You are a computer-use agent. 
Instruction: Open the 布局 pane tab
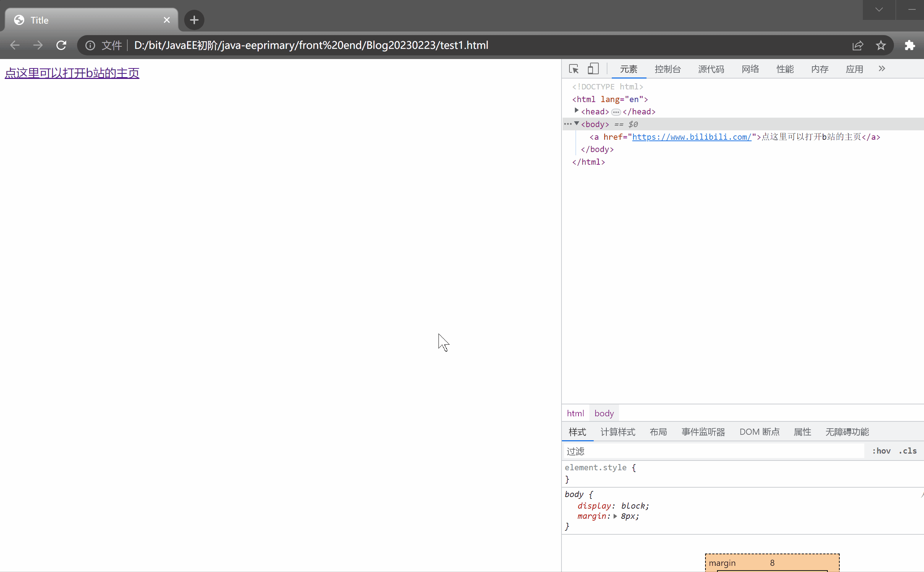coord(658,432)
